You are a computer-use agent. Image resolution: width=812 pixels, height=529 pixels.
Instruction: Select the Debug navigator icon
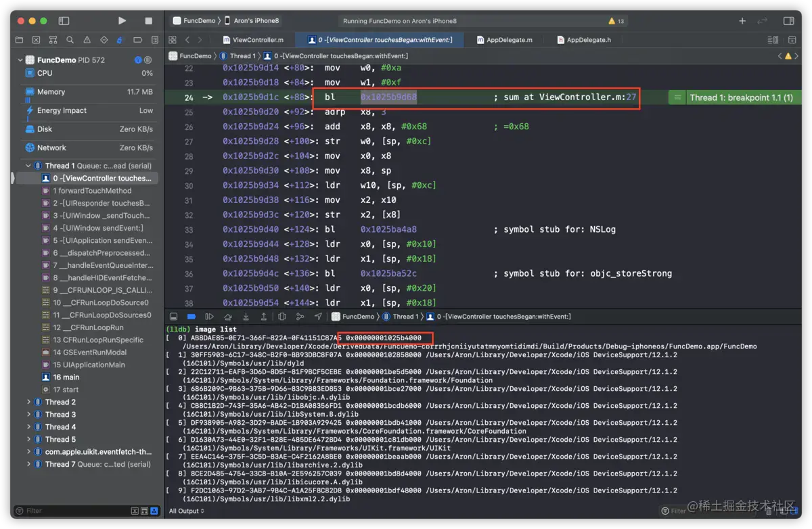[120, 40]
